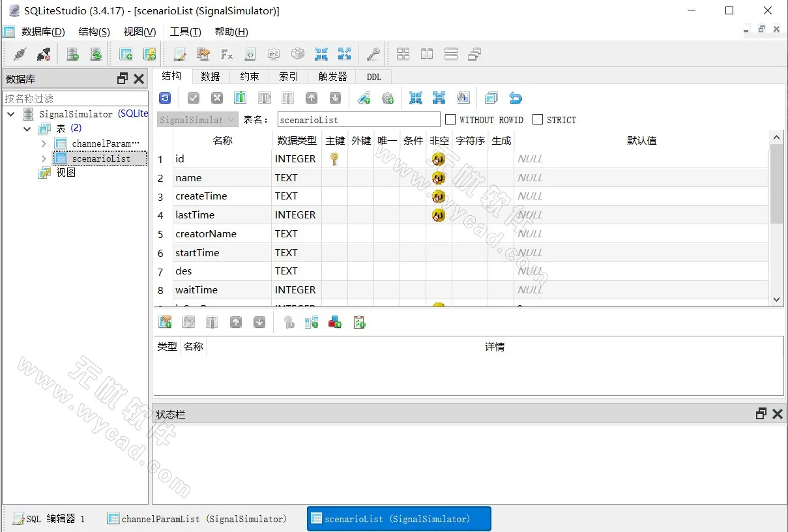The image size is (788, 532).
Task: Open configuration wrench icon
Action: click(373, 54)
